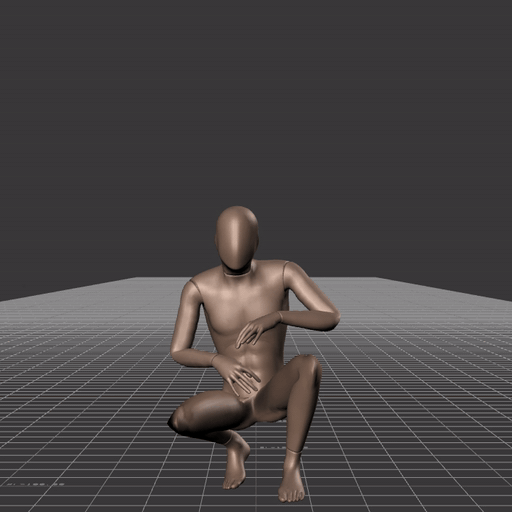Viewport: 512px width, 512px height.
Task: Select the hand resting on the thigh
Action: coord(237,376)
